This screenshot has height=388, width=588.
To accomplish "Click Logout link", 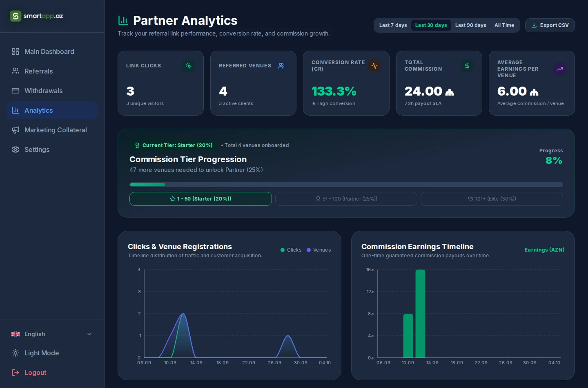I will [52, 372].
